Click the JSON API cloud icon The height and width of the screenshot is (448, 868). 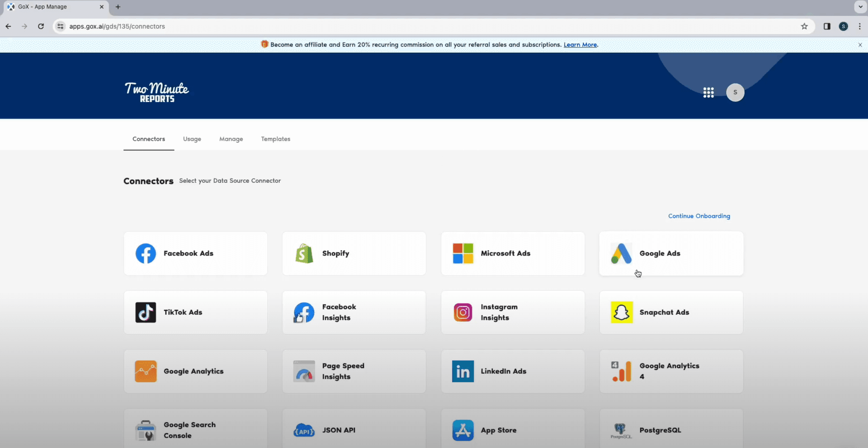tap(304, 430)
